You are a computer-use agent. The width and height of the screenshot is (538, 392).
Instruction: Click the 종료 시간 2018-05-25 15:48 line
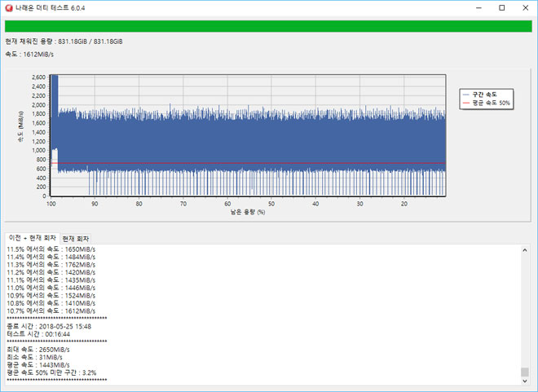49,327
